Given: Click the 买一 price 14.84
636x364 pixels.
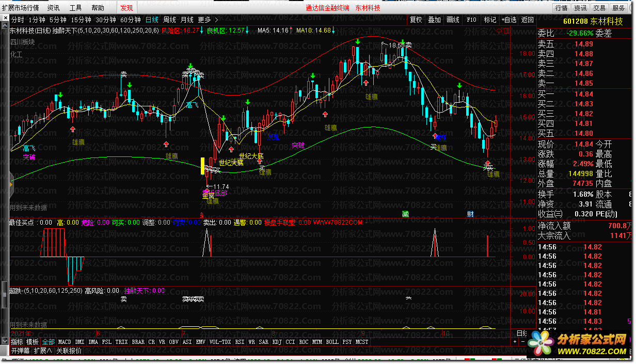Looking at the screenshot, I should [584, 94].
